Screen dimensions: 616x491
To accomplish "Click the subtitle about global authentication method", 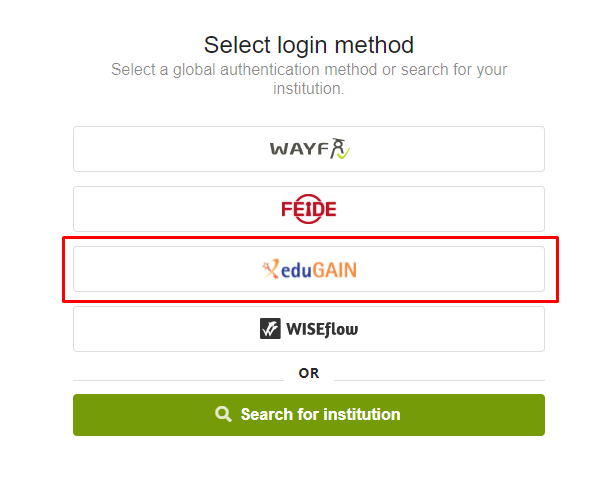I will (309, 79).
